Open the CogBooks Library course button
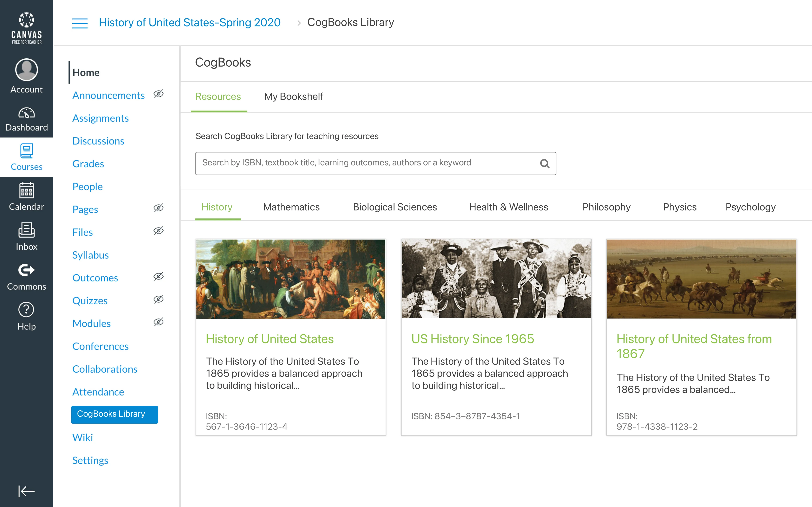Image resolution: width=812 pixels, height=507 pixels. (114, 414)
